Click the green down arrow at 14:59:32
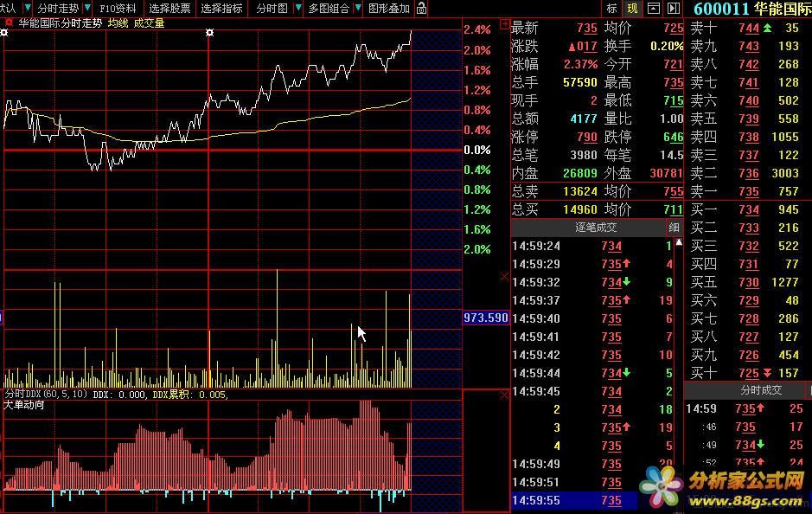812x514 pixels. 627,281
